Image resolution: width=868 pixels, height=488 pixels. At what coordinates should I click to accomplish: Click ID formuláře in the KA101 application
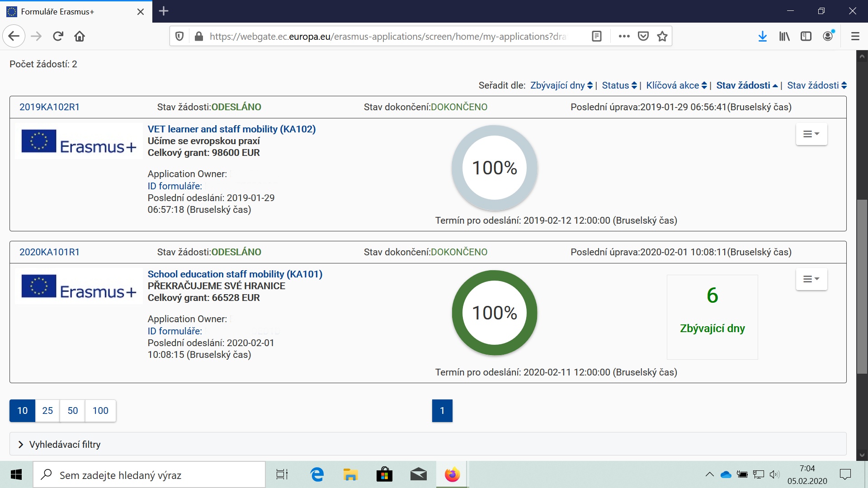click(x=175, y=331)
